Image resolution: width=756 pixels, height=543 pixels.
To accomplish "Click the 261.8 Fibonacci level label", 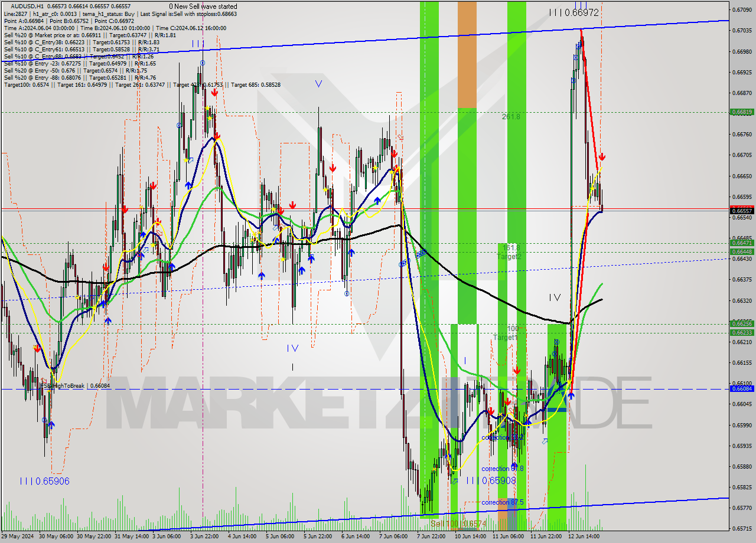I will pos(511,117).
